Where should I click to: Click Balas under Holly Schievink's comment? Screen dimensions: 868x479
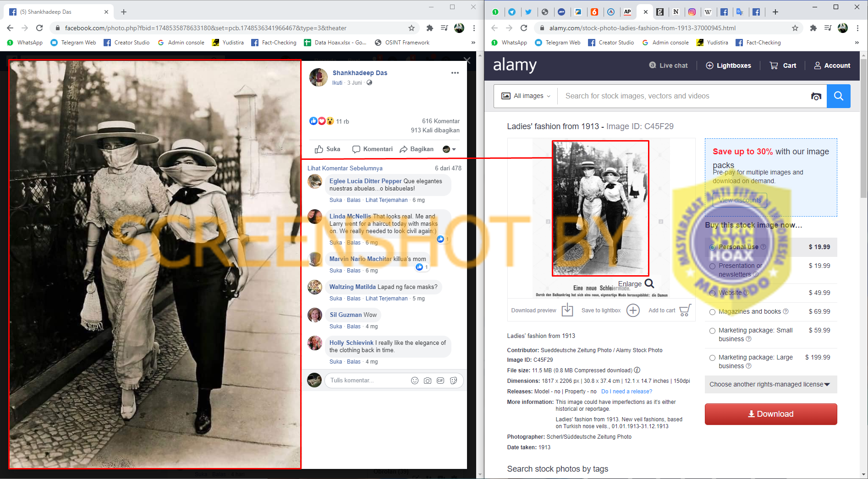coord(353,362)
